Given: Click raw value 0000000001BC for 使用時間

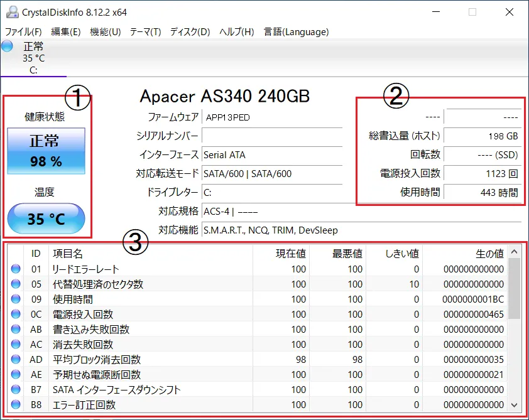Looking at the screenshot, I should point(473,299).
